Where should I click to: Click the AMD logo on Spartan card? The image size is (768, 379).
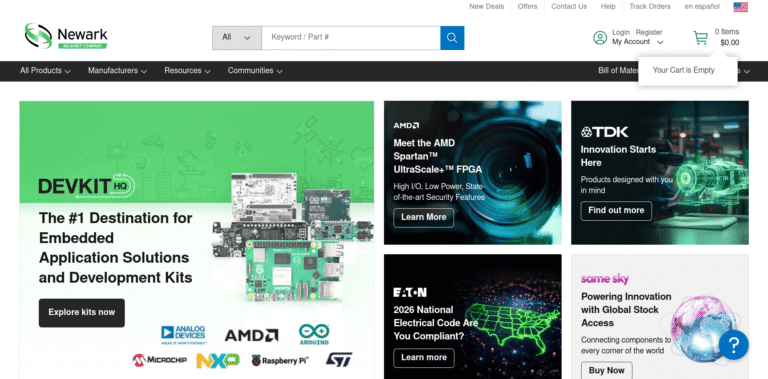coord(406,126)
